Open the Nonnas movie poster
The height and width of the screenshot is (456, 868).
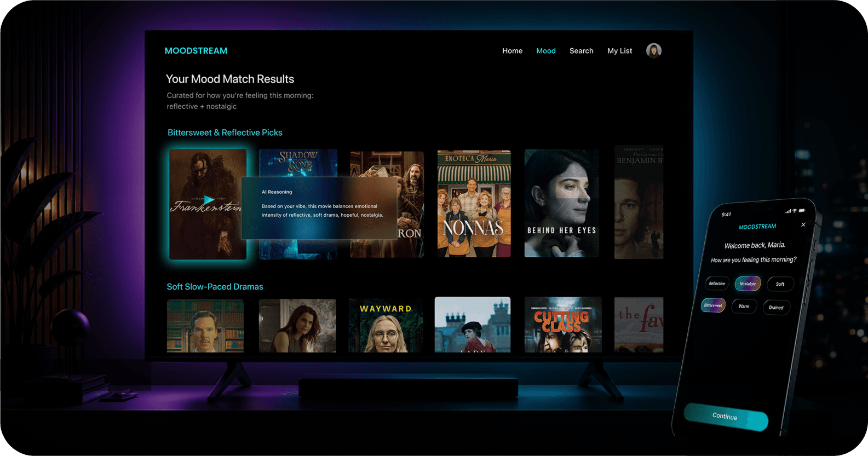point(474,204)
